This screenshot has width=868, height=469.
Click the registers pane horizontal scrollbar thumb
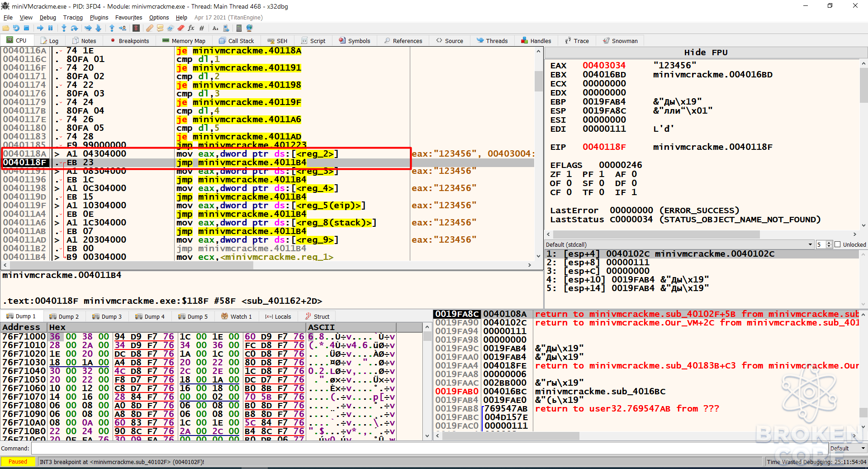656,234
